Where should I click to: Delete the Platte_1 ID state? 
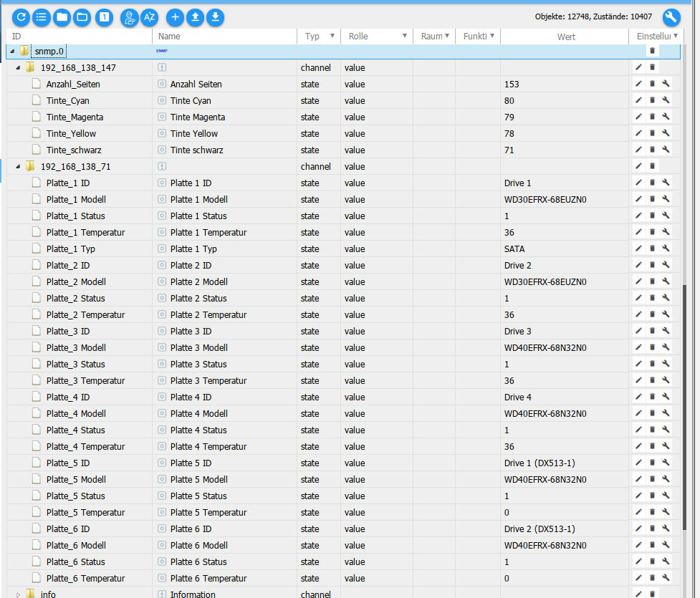pyautogui.click(x=652, y=183)
